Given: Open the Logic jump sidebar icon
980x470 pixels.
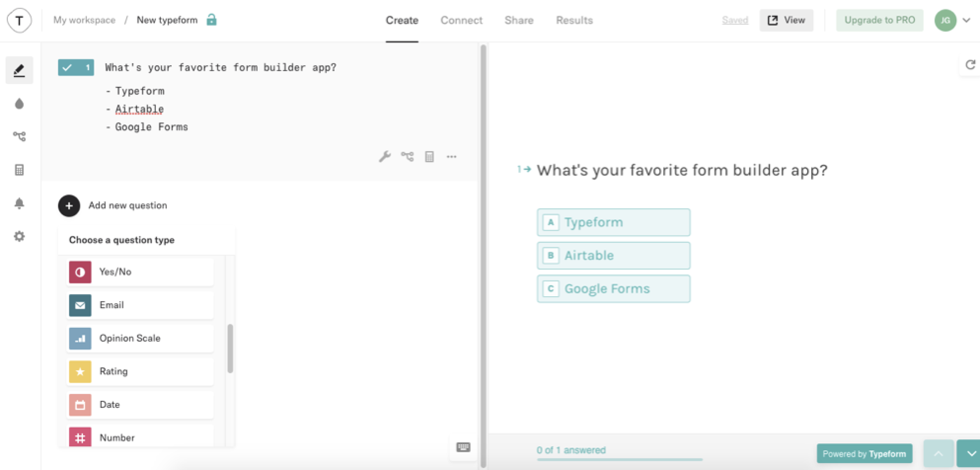Looking at the screenshot, I should coord(19,136).
